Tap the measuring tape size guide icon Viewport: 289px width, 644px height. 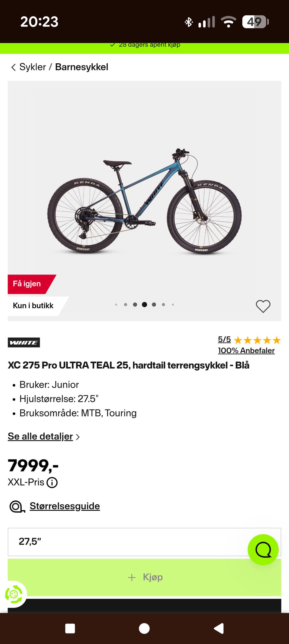coord(17,507)
